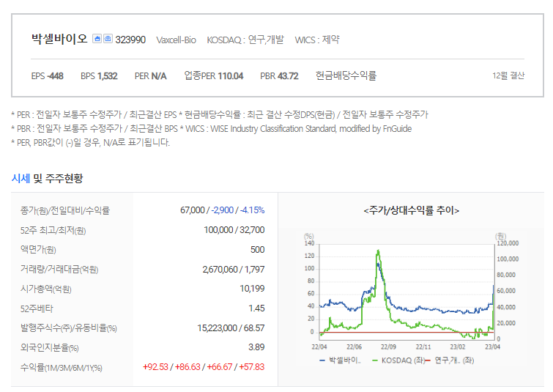553x392 pixels.
Task: Click the 업종PER 110.04 value
Action: click(x=214, y=75)
